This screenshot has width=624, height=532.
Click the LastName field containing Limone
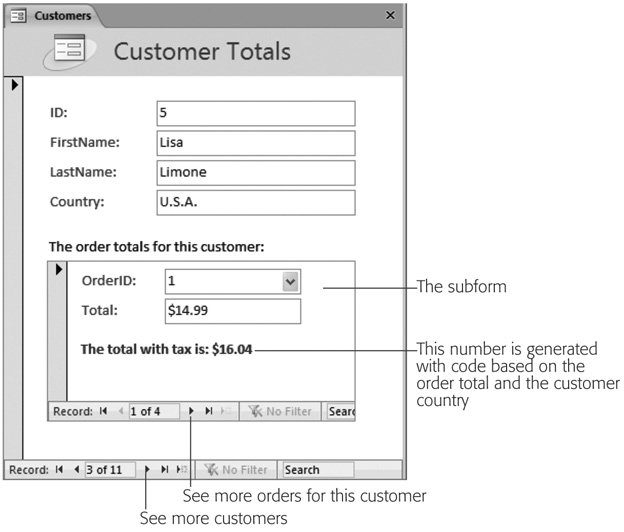click(256, 173)
